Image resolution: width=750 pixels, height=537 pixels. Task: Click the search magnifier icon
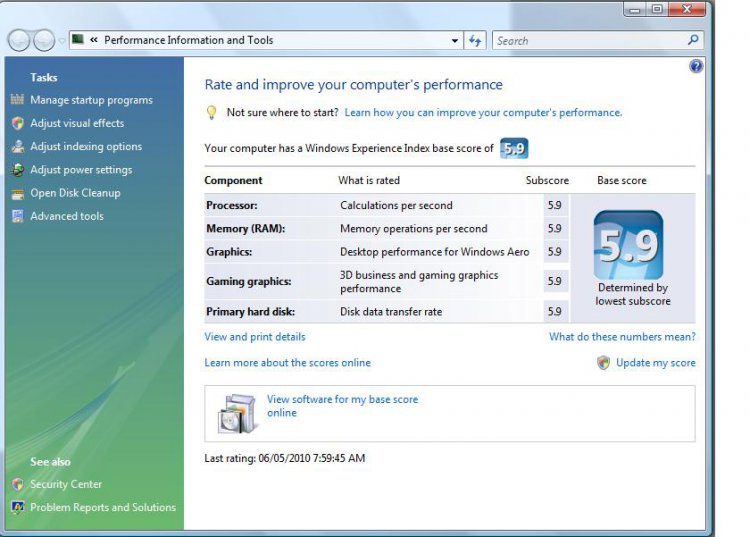(x=693, y=40)
